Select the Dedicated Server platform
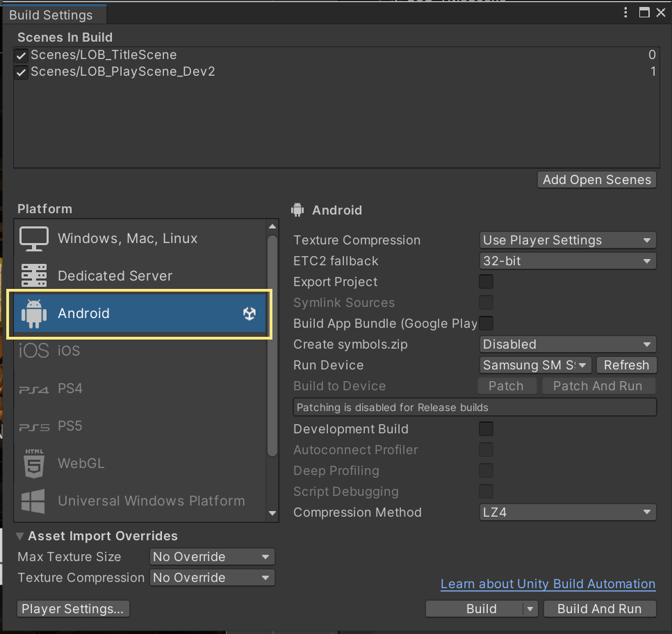 (x=140, y=276)
